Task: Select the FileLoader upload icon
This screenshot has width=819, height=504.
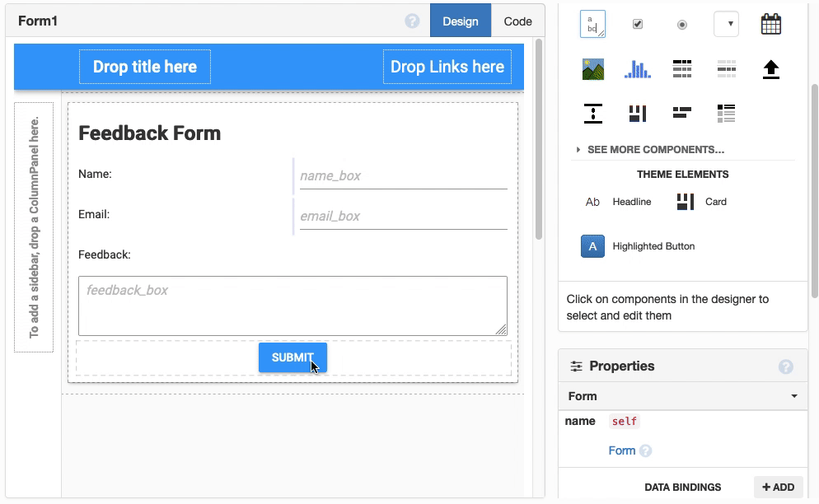Action: pos(770,68)
